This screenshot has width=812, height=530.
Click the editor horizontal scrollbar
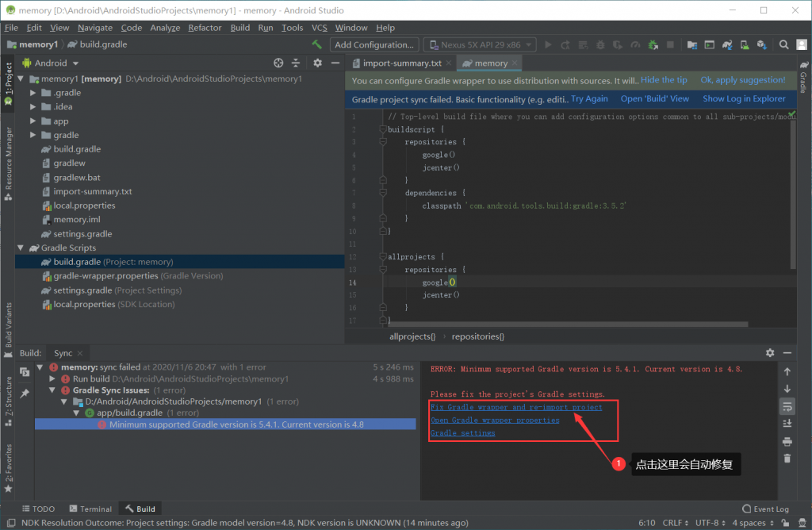point(567,325)
